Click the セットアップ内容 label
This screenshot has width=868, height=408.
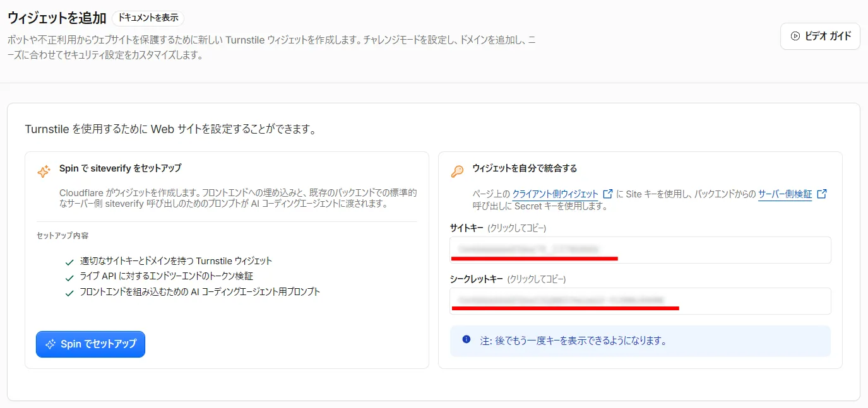(x=62, y=235)
